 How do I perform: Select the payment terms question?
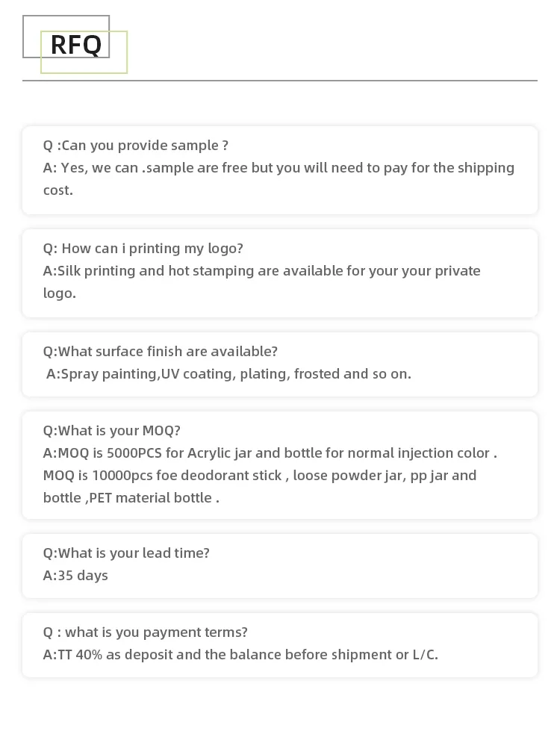tap(146, 632)
